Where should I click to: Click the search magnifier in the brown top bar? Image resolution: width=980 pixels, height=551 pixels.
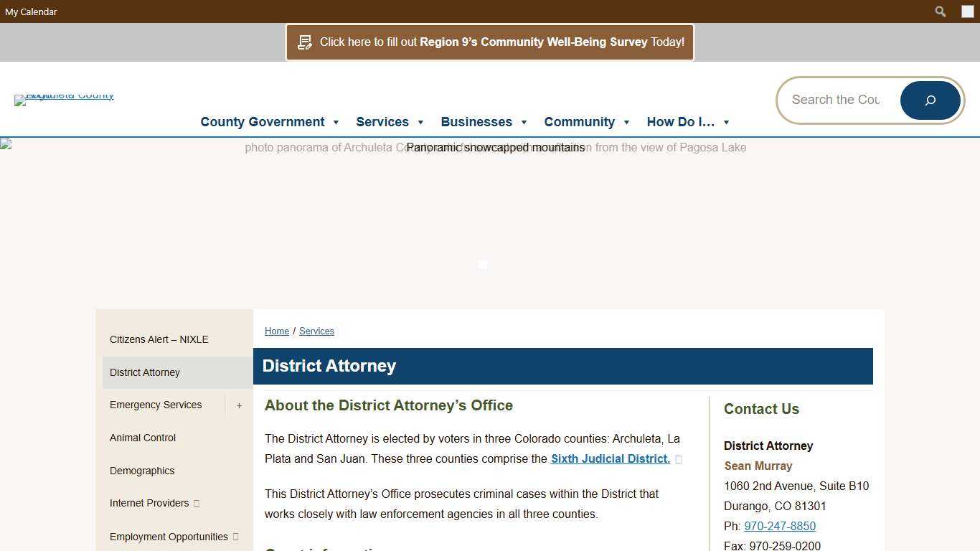[940, 11]
